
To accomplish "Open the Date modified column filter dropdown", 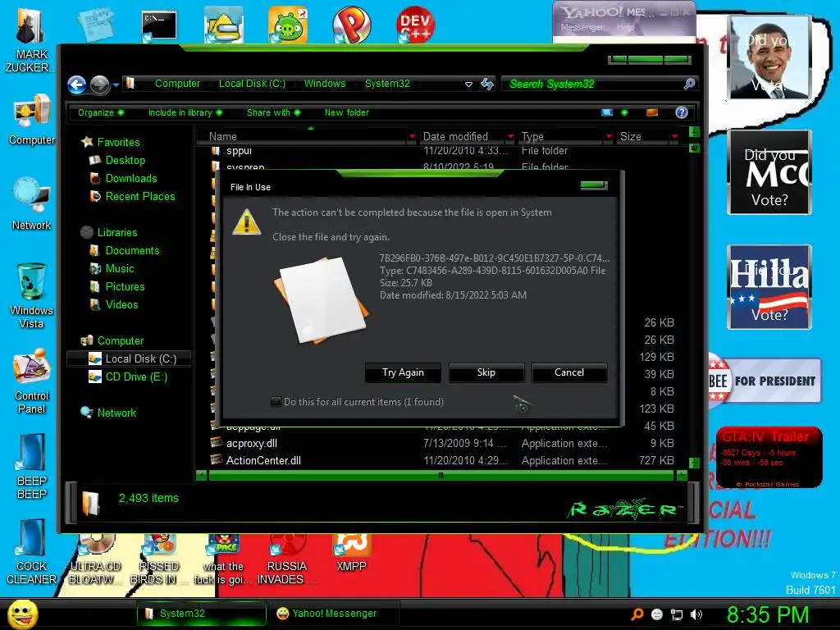I will [510, 137].
